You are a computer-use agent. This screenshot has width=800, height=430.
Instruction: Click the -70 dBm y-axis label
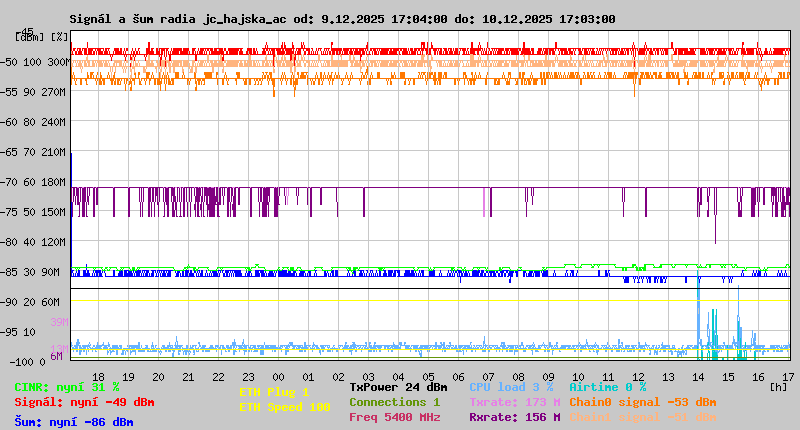[24, 182]
